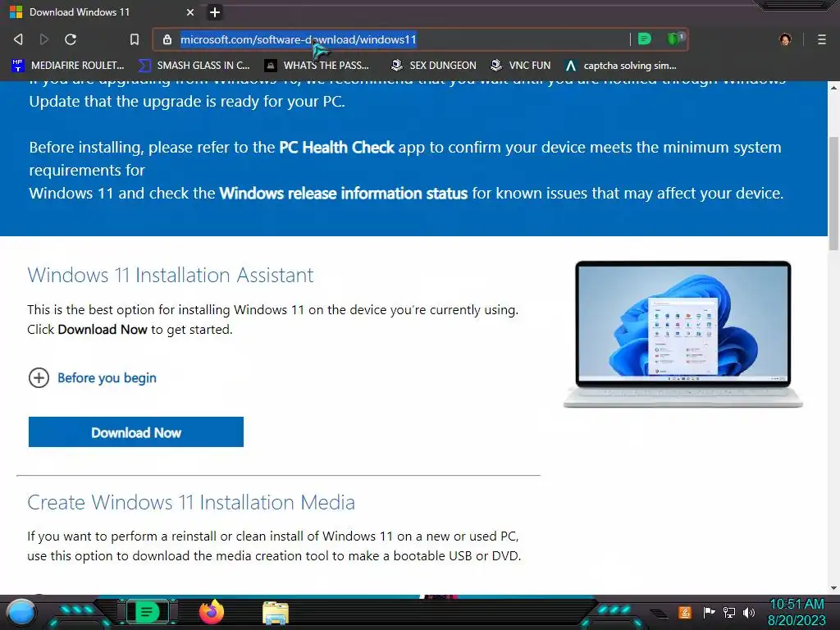Screen dimensions: 840x630
Task: Click the scrollbar up arrow
Action: [x=833, y=88]
